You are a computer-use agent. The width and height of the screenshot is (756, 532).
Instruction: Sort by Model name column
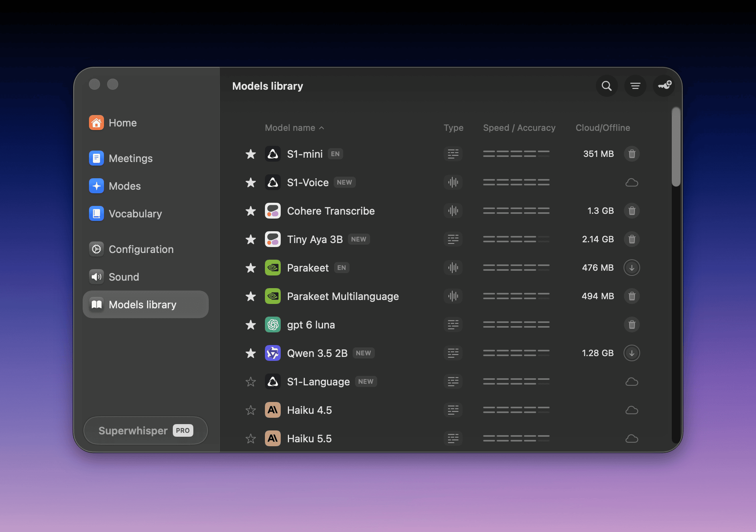pos(295,128)
